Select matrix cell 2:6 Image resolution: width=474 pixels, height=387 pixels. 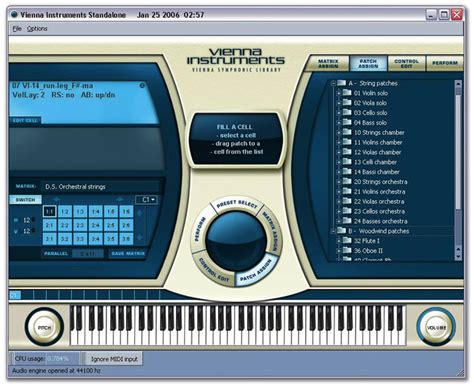126,225
